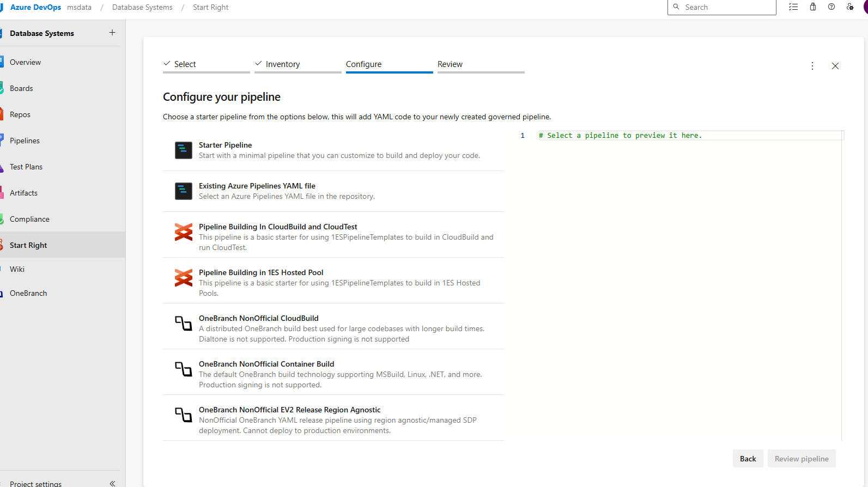Viewport: 868px width, 487px height.
Task: Switch to the Review step tab
Action: [x=481, y=64]
